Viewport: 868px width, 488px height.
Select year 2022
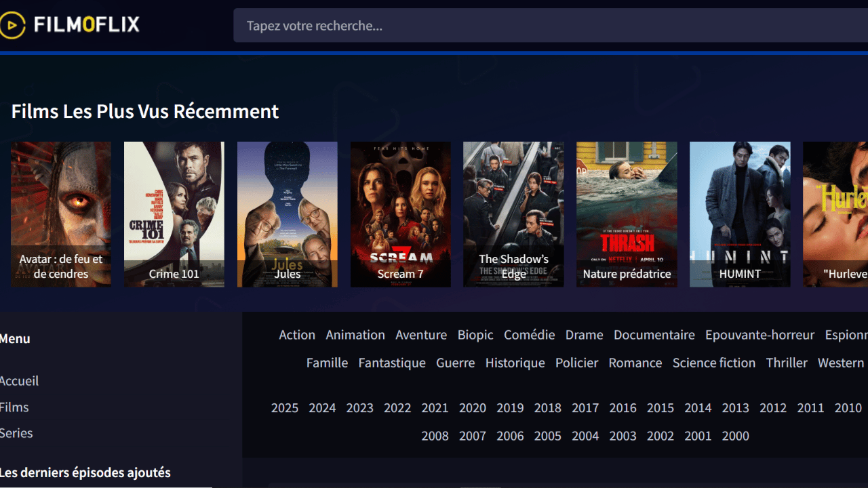[397, 407]
